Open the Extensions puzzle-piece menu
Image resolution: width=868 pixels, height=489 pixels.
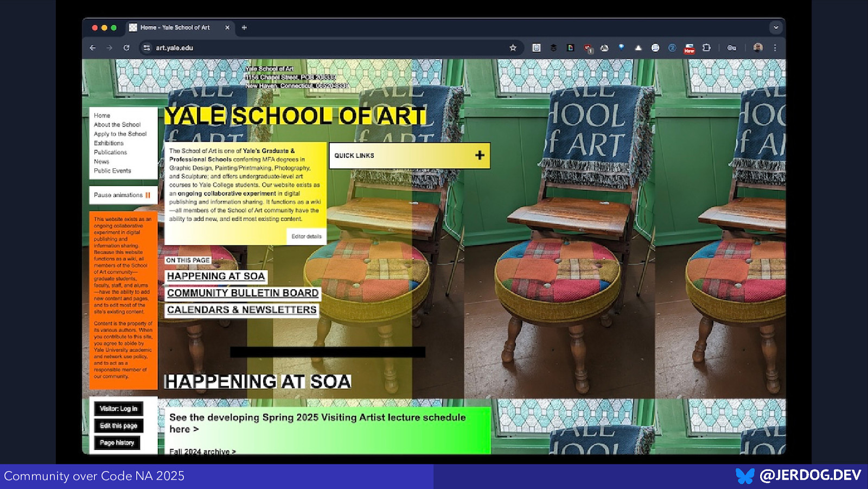(706, 48)
